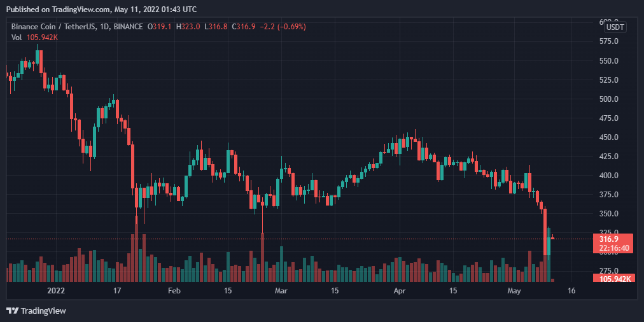Click the Apr label on time axis
644x322 pixels.
point(400,291)
